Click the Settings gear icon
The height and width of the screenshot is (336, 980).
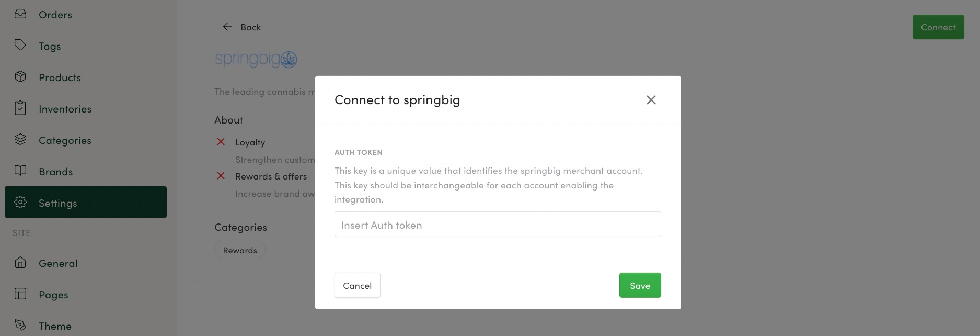pyautogui.click(x=20, y=203)
